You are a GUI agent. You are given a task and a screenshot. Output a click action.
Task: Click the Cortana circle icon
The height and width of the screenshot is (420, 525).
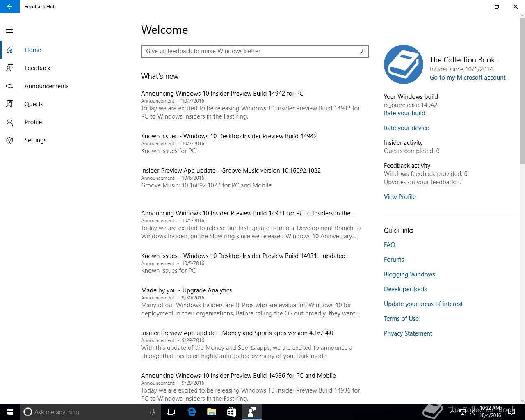(x=28, y=412)
